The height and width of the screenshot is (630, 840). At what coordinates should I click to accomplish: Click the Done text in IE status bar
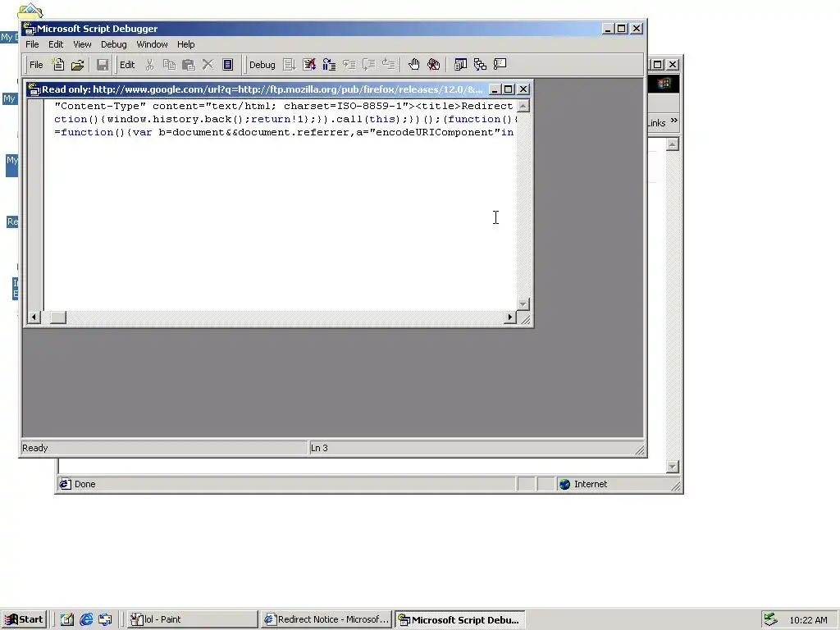85,484
